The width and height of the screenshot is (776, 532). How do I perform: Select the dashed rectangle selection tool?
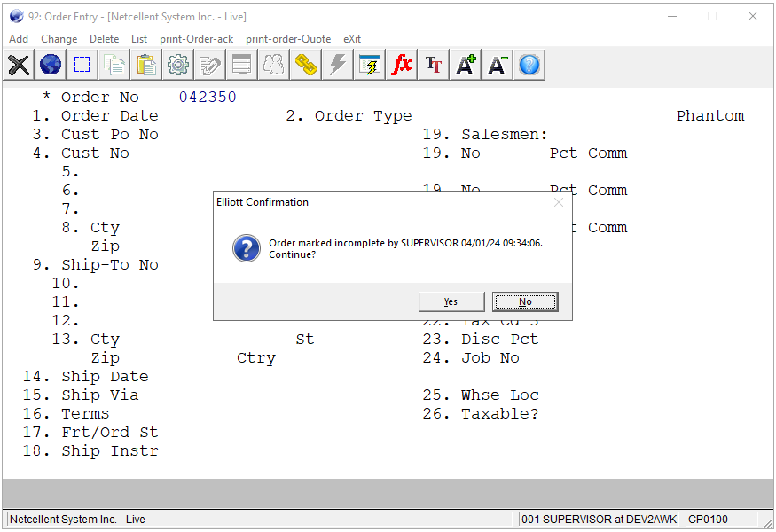click(x=82, y=65)
